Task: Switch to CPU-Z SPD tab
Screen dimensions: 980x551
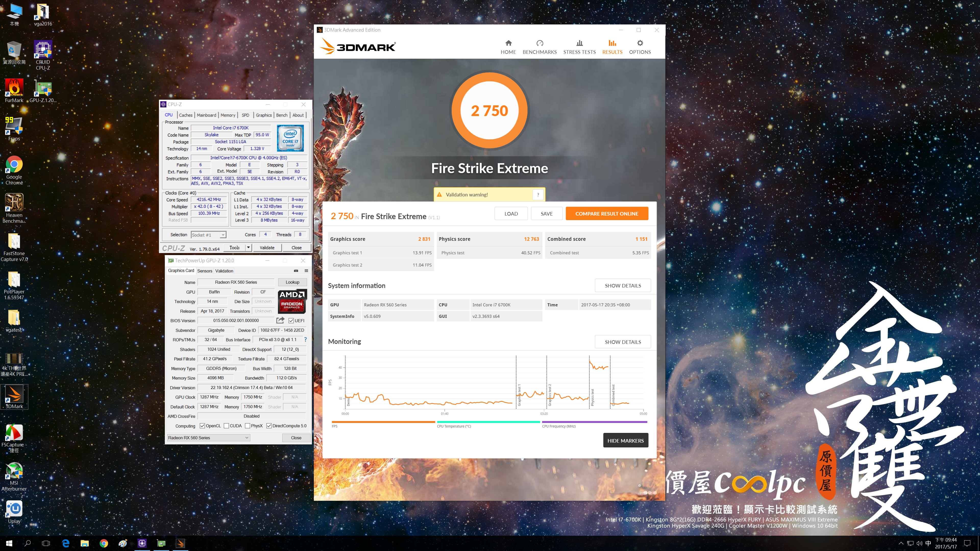Action: click(245, 115)
